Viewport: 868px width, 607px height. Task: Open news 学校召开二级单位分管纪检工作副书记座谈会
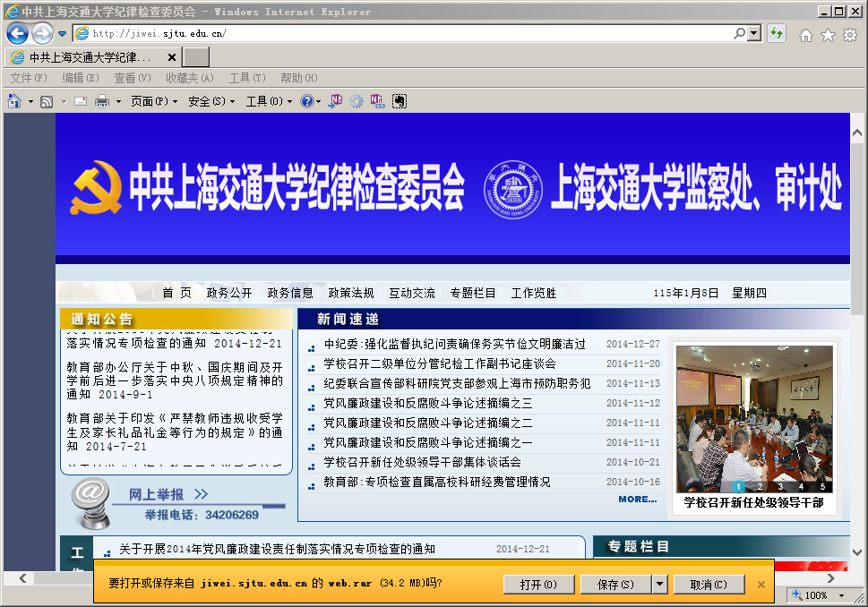(x=440, y=363)
